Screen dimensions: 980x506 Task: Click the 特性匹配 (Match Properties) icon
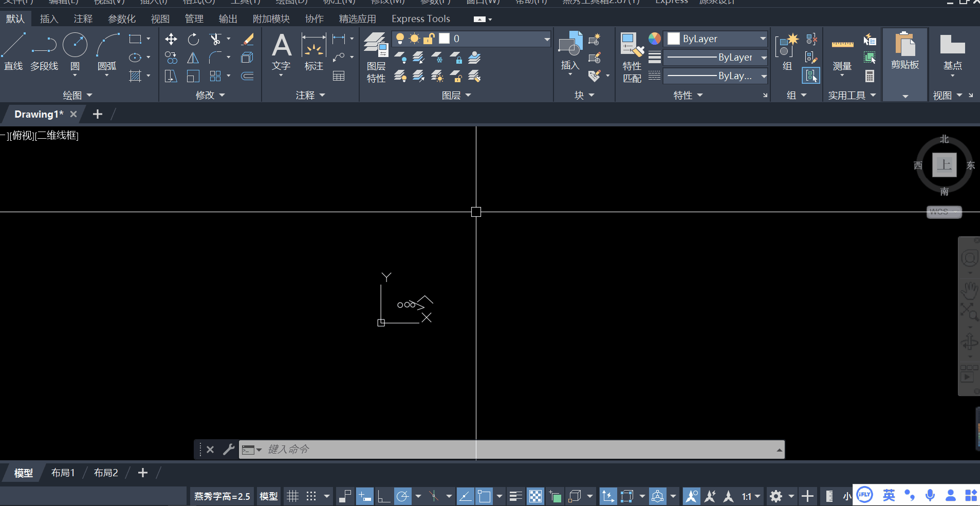[x=632, y=57]
